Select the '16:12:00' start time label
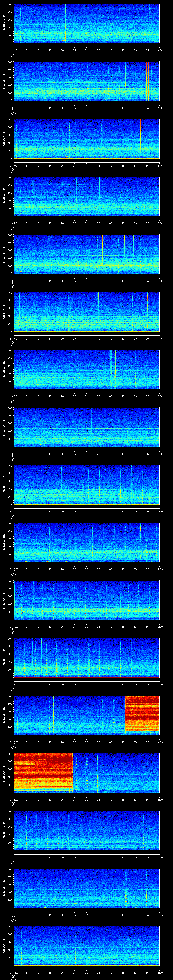This screenshot has width=173, height=980. [x=13, y=684]
